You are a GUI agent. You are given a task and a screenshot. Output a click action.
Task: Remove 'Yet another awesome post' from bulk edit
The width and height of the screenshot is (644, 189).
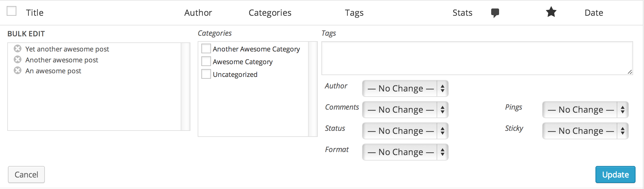[18, 48]
